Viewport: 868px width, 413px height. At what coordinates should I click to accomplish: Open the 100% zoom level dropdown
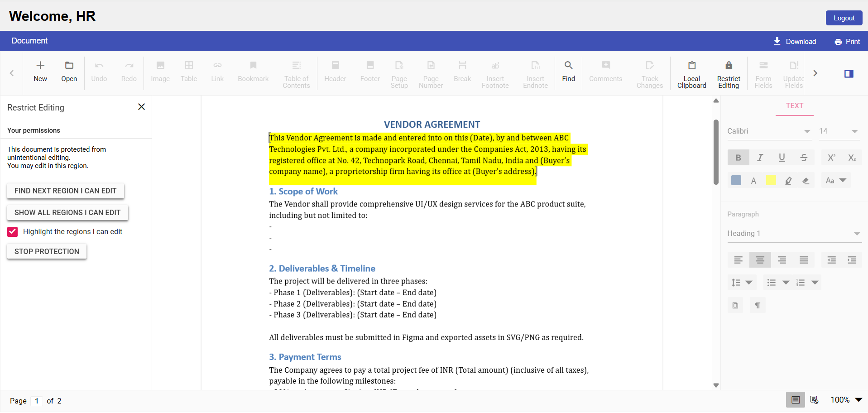tap(858, 400)
